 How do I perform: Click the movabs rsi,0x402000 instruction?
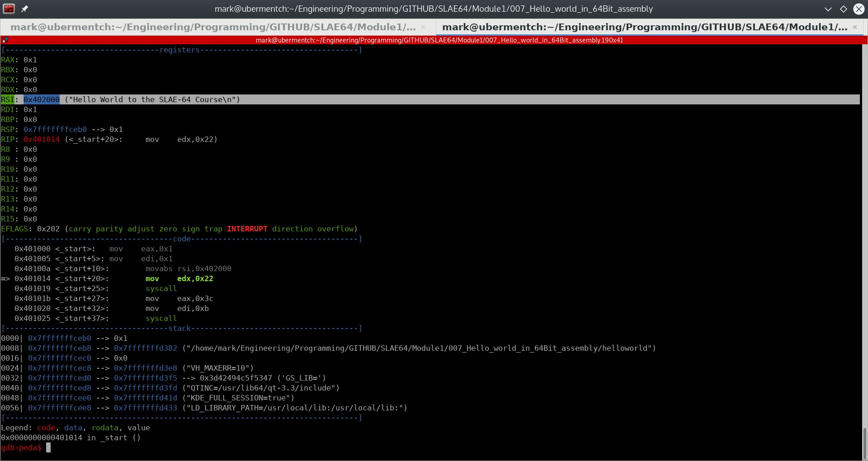189,268
